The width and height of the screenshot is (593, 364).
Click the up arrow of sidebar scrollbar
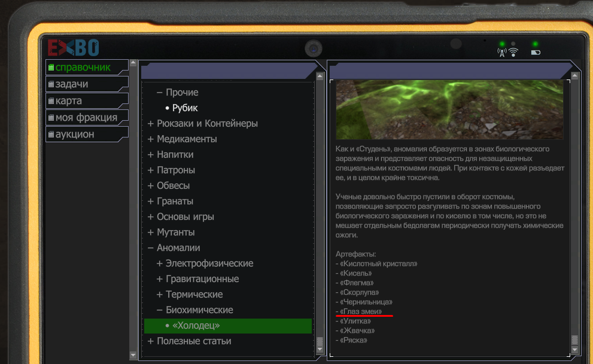coord(133,63)
